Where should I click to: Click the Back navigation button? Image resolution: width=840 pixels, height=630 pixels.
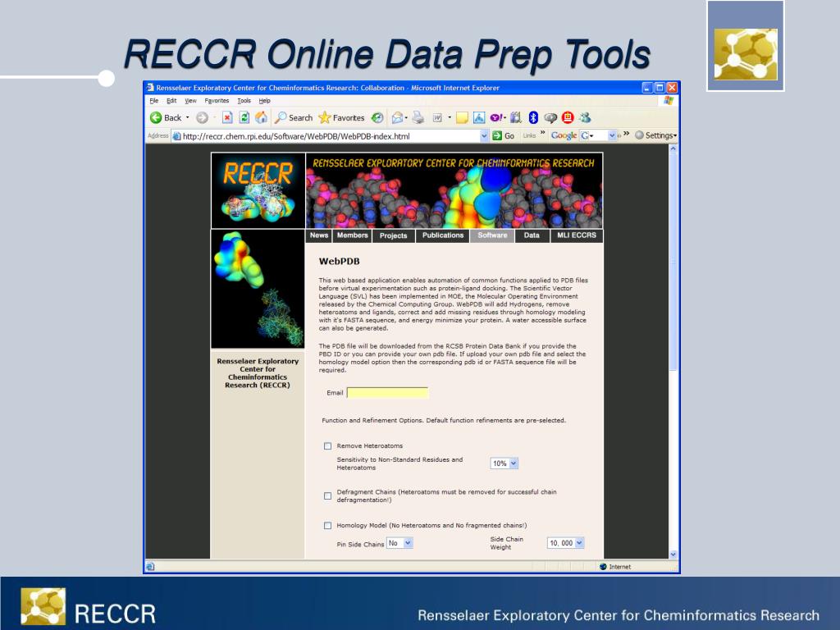click(x=166, y=117)
